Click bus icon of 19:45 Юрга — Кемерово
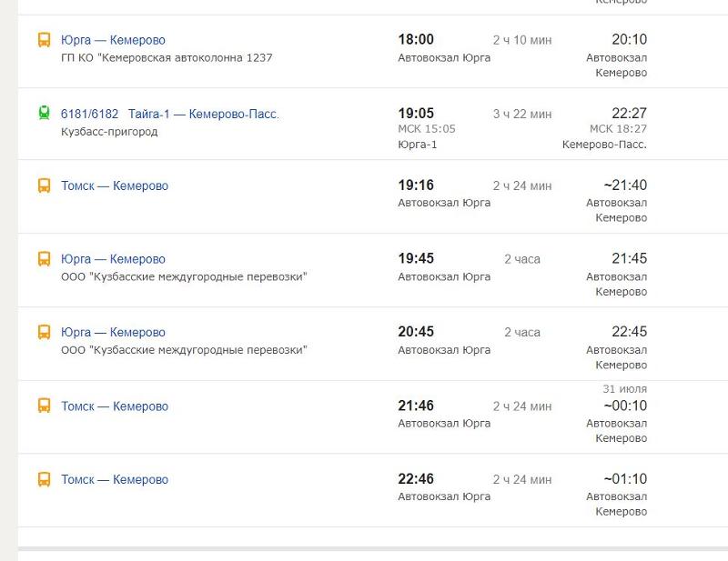 tap(44, 259)
